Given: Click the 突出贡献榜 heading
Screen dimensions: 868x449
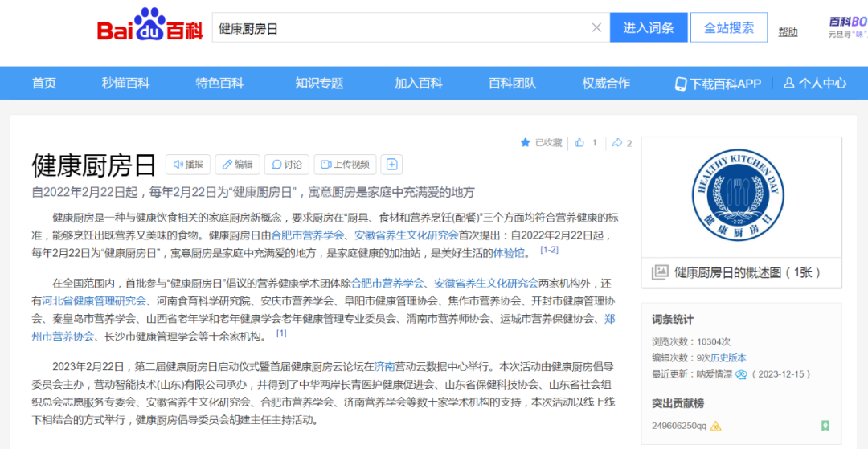Looking at the screenshot, I should [x=678, y=404].
